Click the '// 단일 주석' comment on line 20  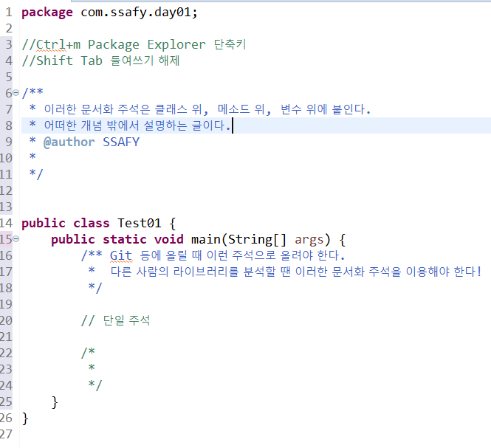tap(115, 320)
